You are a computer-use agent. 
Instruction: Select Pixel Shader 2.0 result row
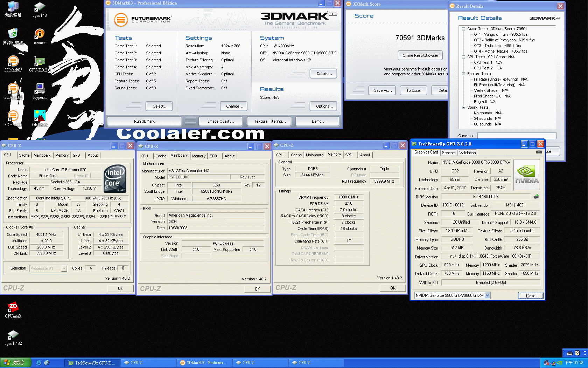click(492, 96)
